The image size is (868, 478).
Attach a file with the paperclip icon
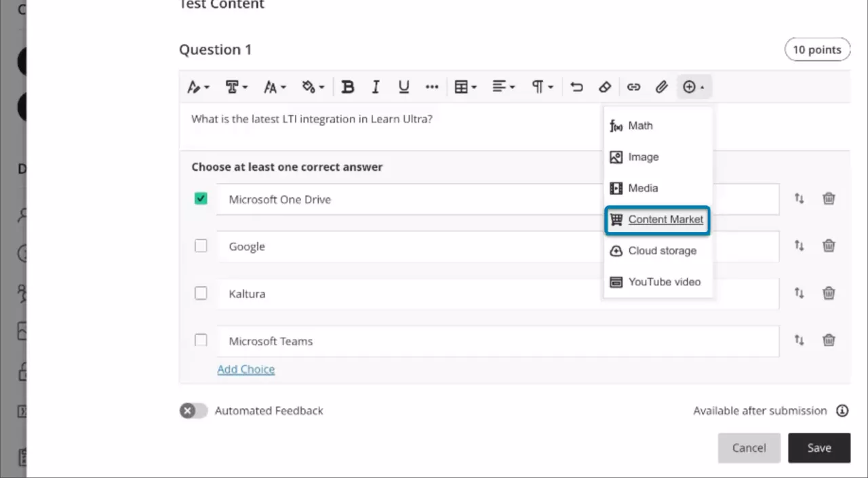coord(661,87)
